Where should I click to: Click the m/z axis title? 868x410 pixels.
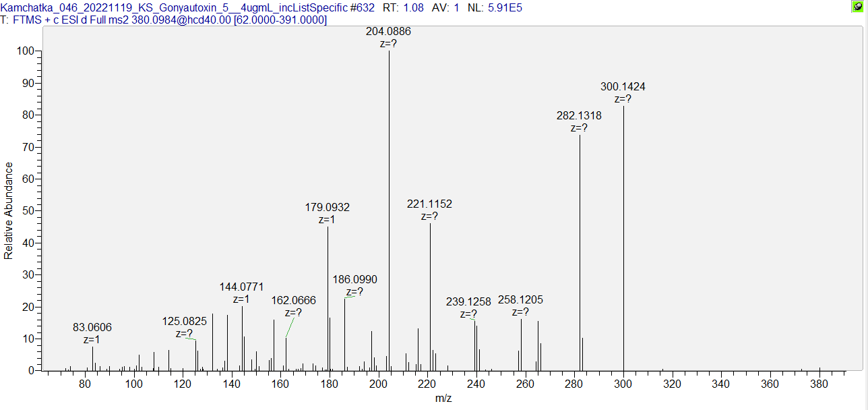(443, 399)
